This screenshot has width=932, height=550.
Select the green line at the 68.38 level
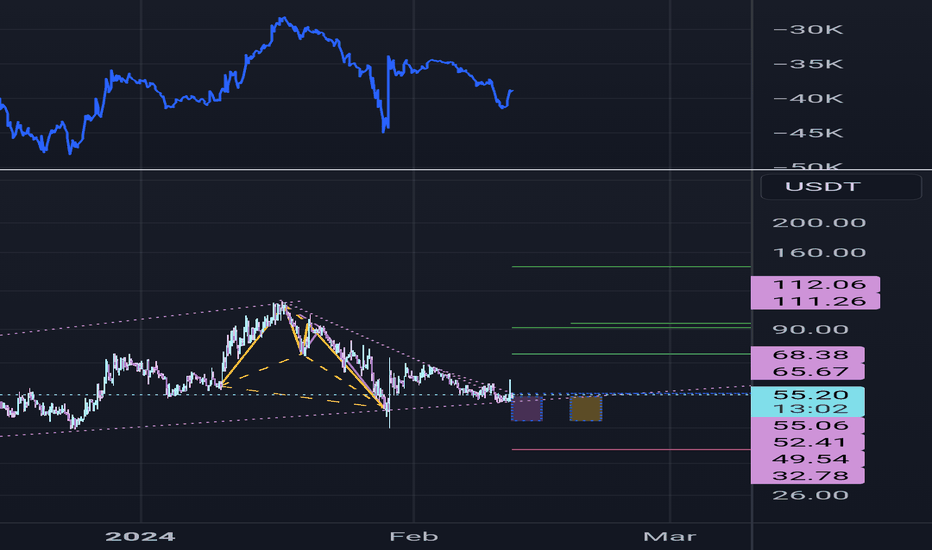[631, 354]
